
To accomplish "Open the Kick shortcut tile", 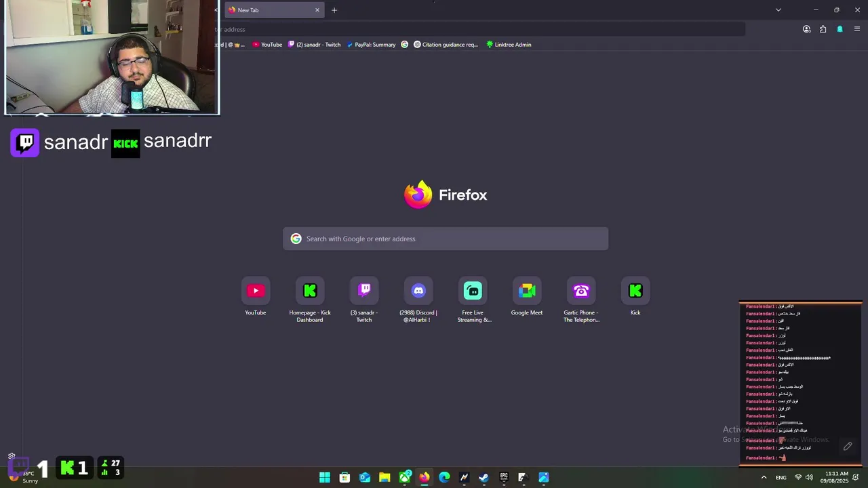I will pos(635,297).
